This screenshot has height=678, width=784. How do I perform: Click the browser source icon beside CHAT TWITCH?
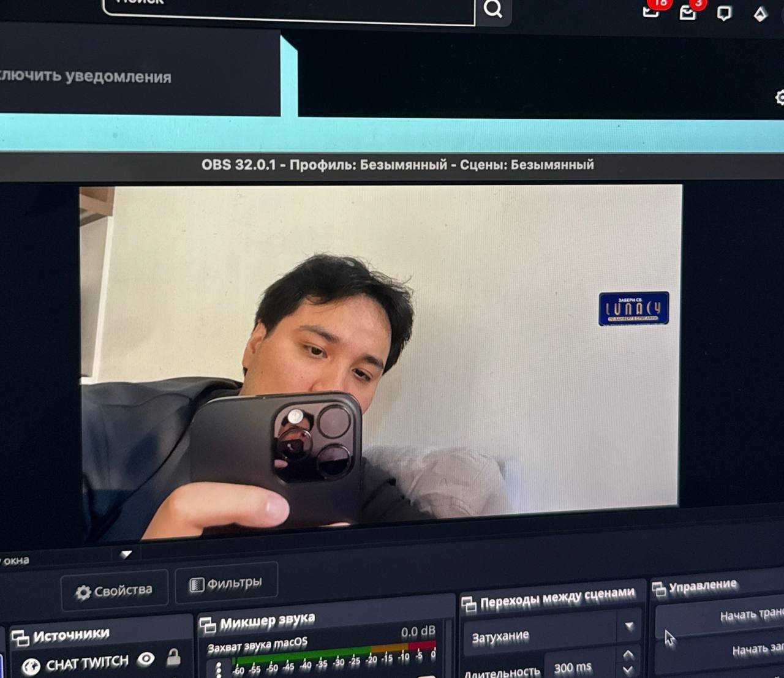tap(30, 666)
